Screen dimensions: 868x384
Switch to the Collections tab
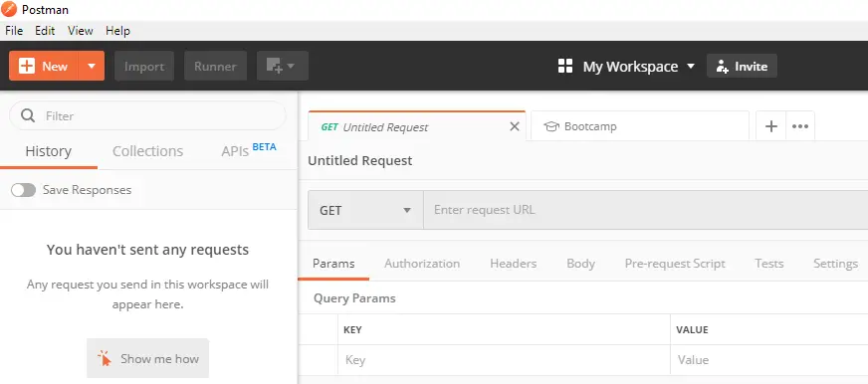pos(147,151)
